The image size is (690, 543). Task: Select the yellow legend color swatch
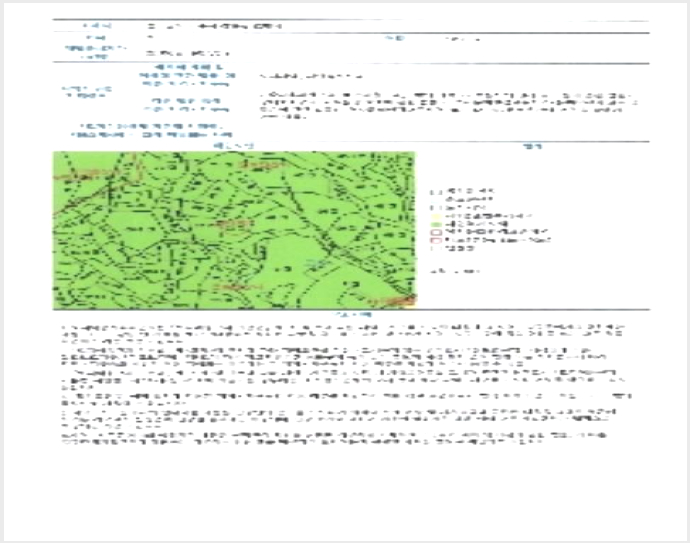(x=436, y=216)
